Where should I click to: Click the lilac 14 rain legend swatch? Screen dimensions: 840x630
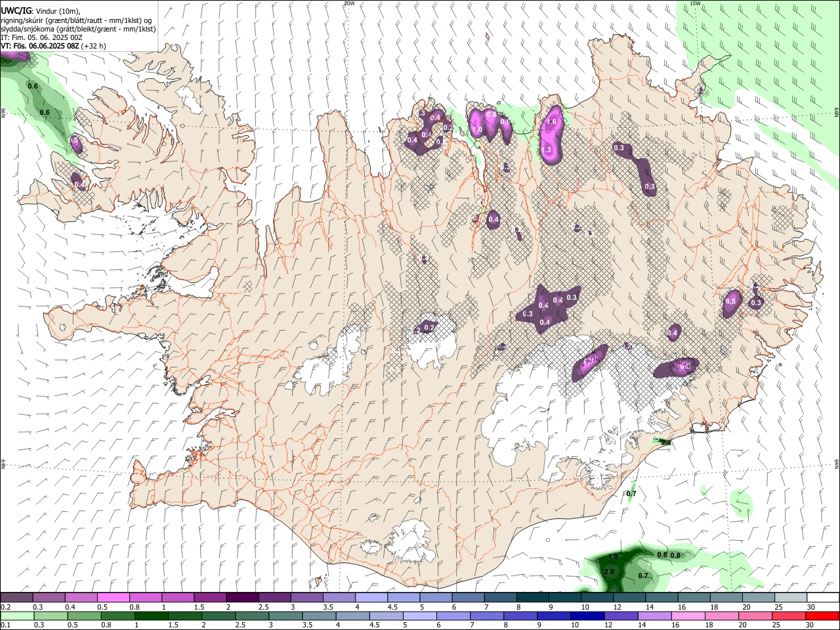point(654,616)
